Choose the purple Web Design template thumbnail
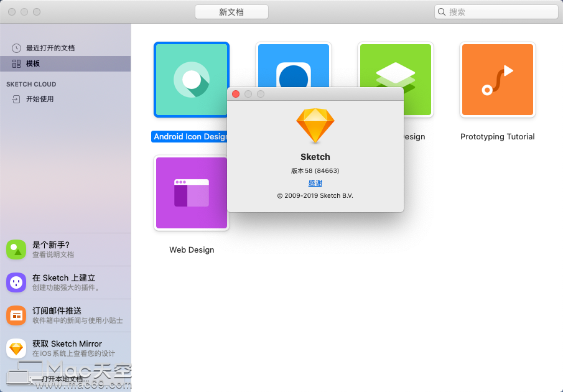Image resolution: width=563 pixels, height=392 pixels. [192, 193]
